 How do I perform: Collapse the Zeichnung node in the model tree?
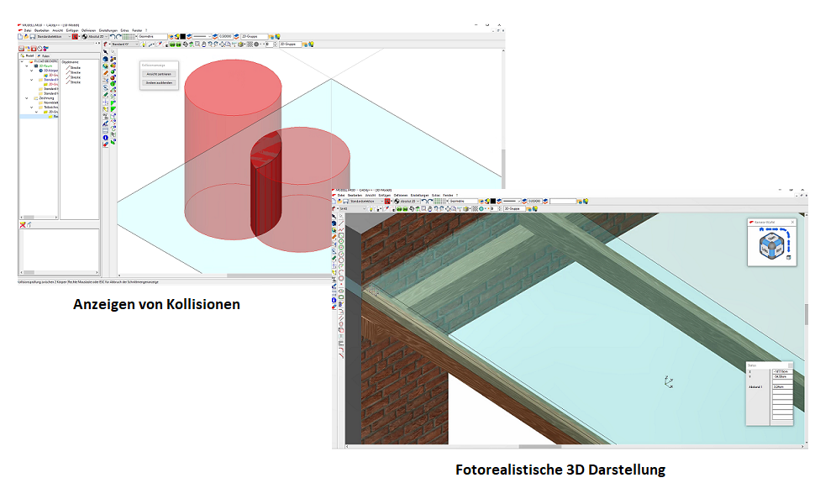(27, 98)
